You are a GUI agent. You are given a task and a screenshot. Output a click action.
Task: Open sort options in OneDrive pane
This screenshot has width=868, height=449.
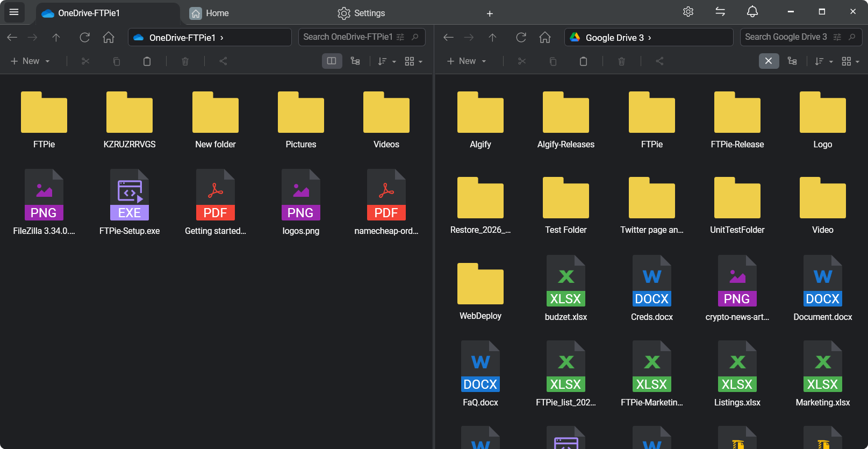386,61
